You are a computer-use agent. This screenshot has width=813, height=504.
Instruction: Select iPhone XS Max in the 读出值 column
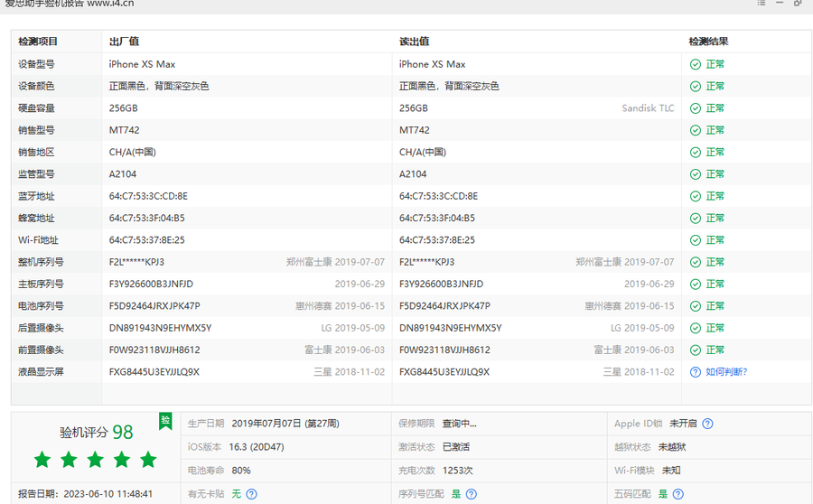tap(433, 64)
